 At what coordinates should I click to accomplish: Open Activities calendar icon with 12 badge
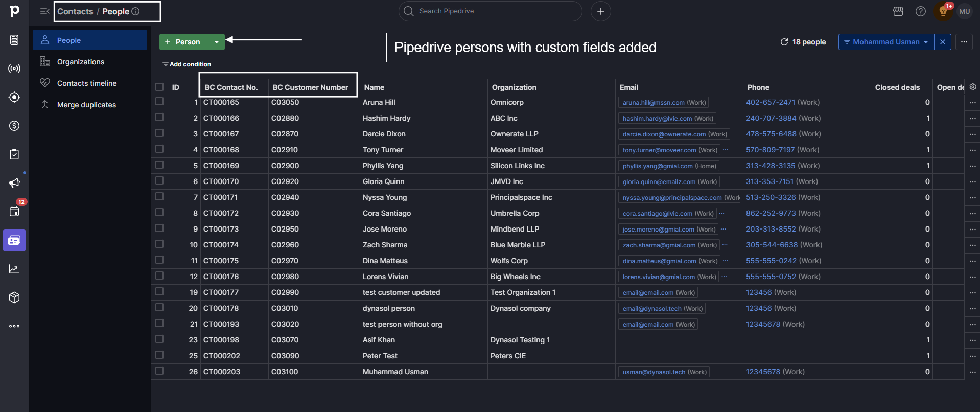point(14,211)
